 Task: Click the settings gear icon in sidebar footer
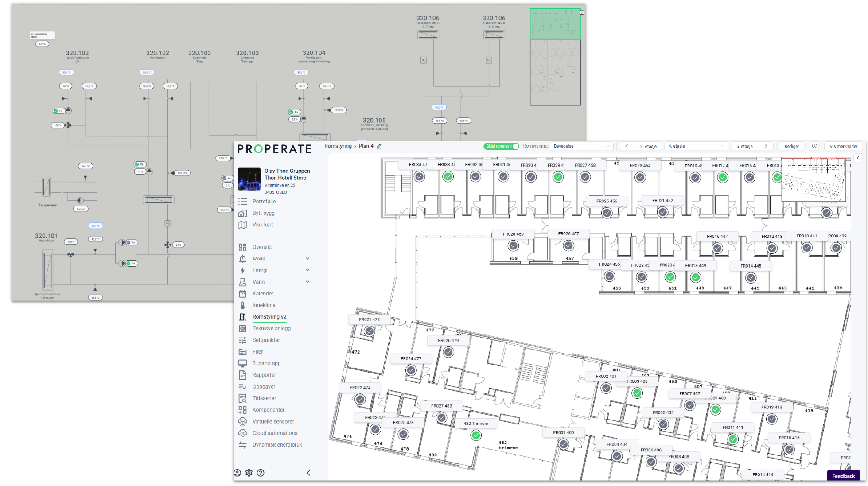click(x=249, y=473)
